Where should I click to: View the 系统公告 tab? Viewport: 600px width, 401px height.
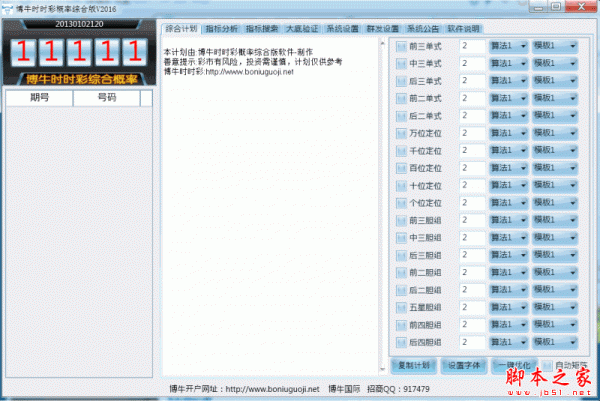pos(423,29)
